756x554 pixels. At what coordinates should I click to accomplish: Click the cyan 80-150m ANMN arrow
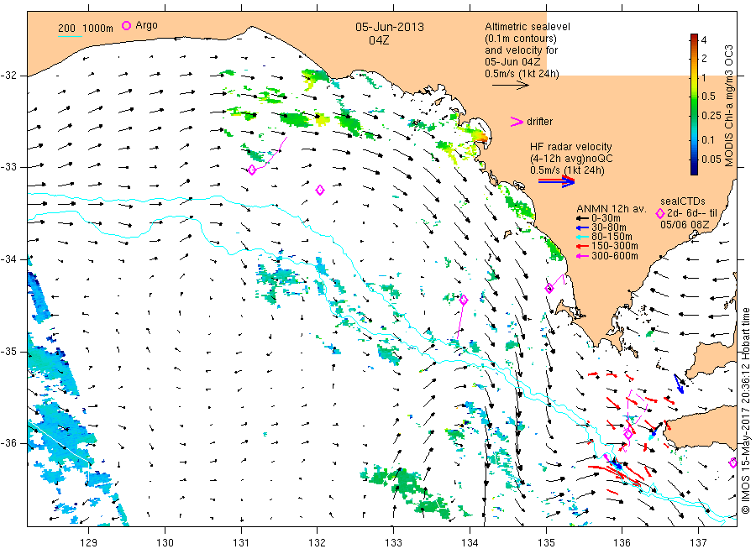582,237
